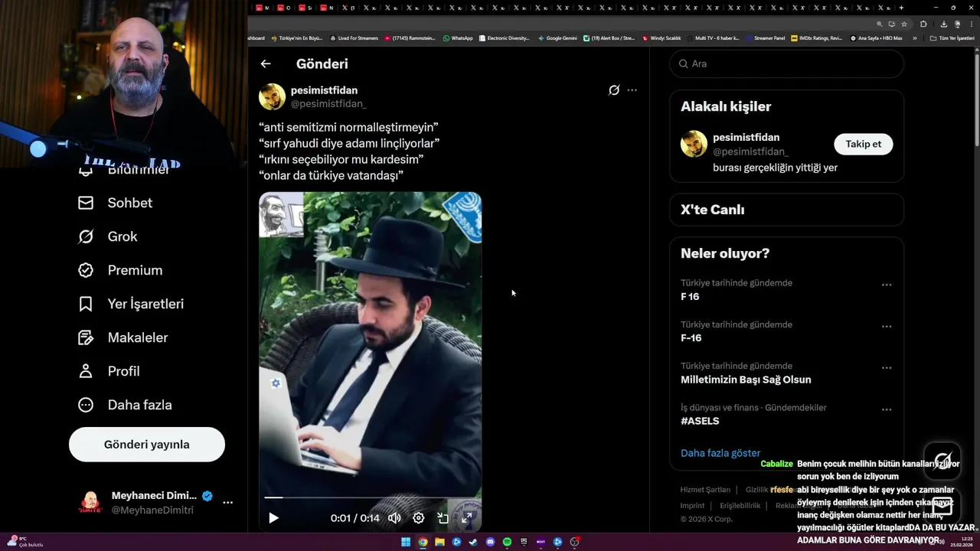The image size is (980, 551).
Task: Open the three-dot menu on the post
Action: [632, 90]
